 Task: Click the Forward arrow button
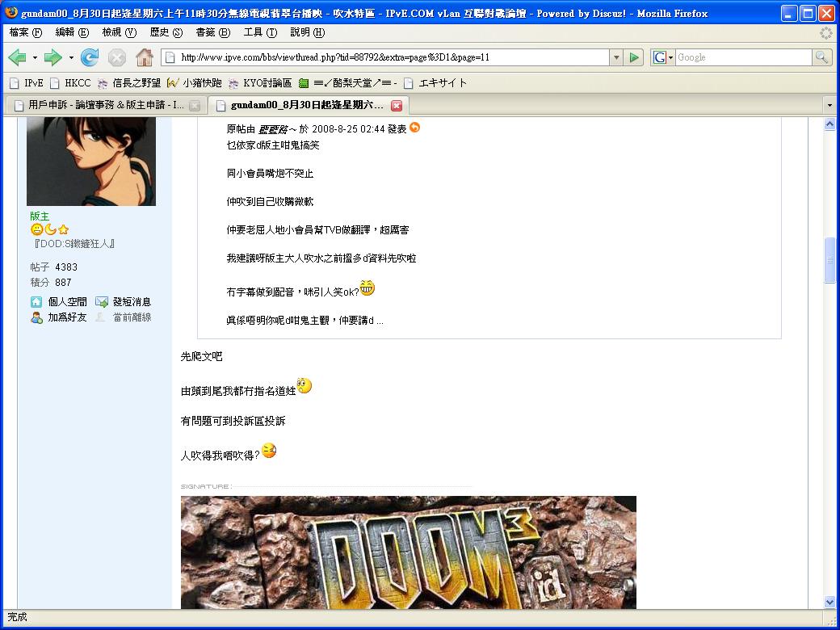[x=52, y=57]
